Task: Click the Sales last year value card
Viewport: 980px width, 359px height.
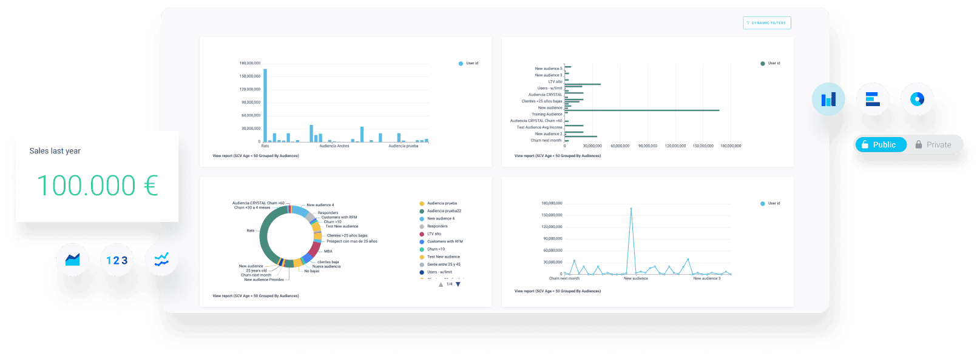Action: point(97,176)
